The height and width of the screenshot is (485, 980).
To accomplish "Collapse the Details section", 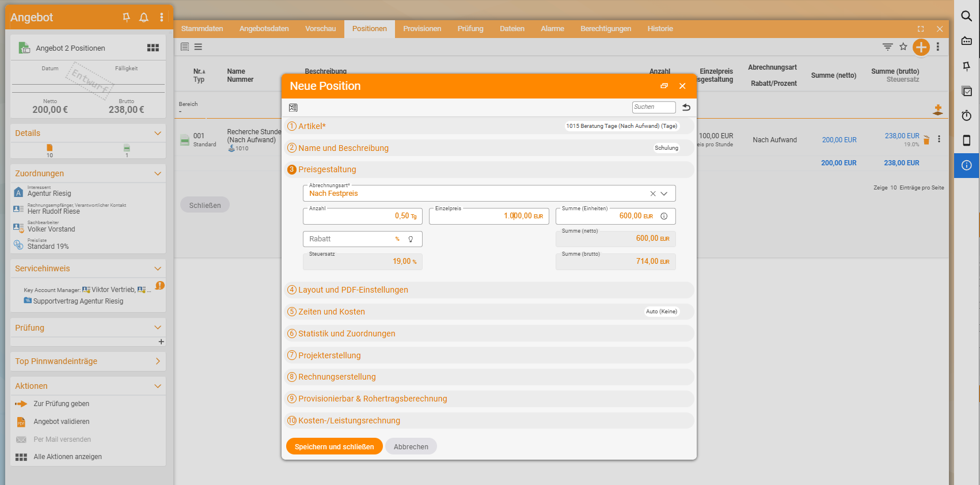I will (x=158, y=133).
